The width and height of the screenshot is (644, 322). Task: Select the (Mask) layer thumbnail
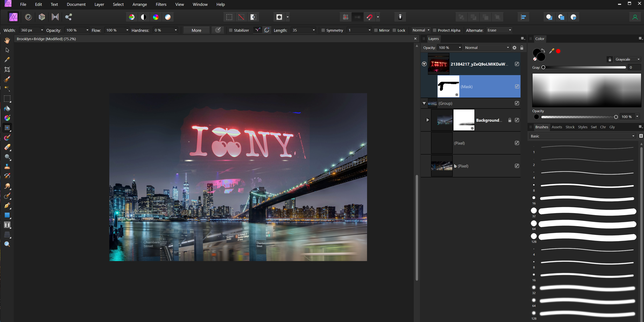pos(448,86)
